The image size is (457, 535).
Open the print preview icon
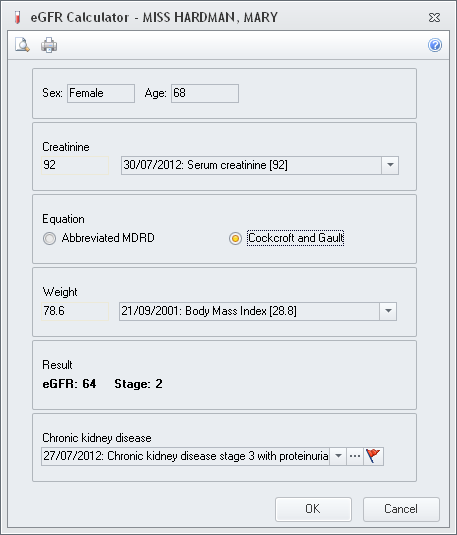(22, 45)
